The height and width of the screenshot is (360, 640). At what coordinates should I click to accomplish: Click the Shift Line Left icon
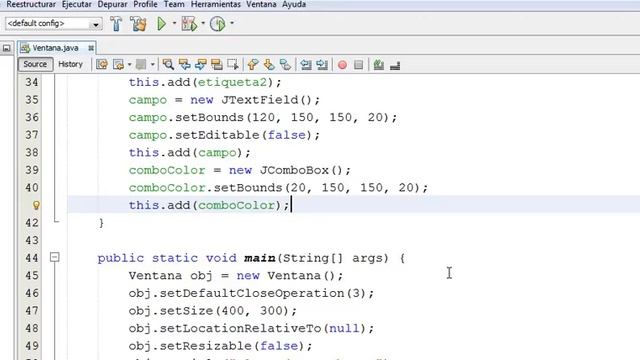click(x=306, y=64)
